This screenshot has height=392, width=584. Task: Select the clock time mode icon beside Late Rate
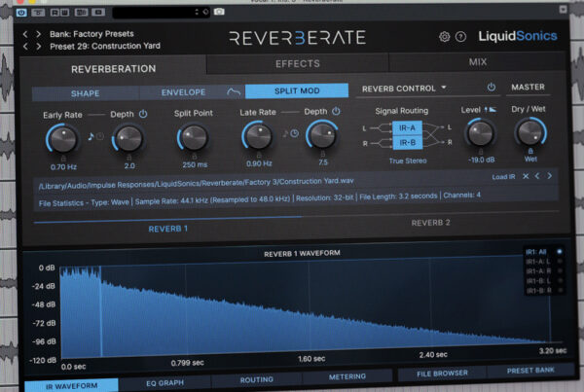coord(294,133)
